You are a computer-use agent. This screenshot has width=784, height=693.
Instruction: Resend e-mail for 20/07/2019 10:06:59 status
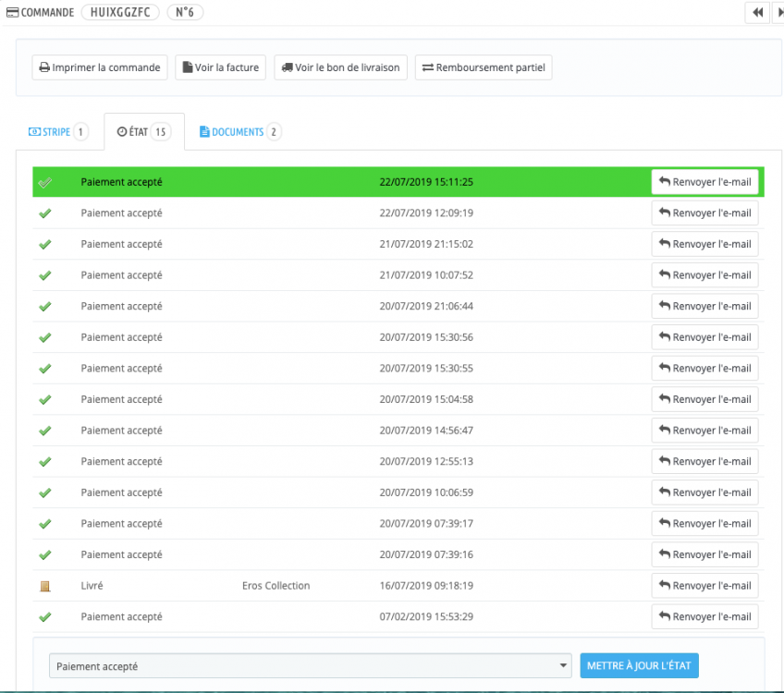(705, 492)
